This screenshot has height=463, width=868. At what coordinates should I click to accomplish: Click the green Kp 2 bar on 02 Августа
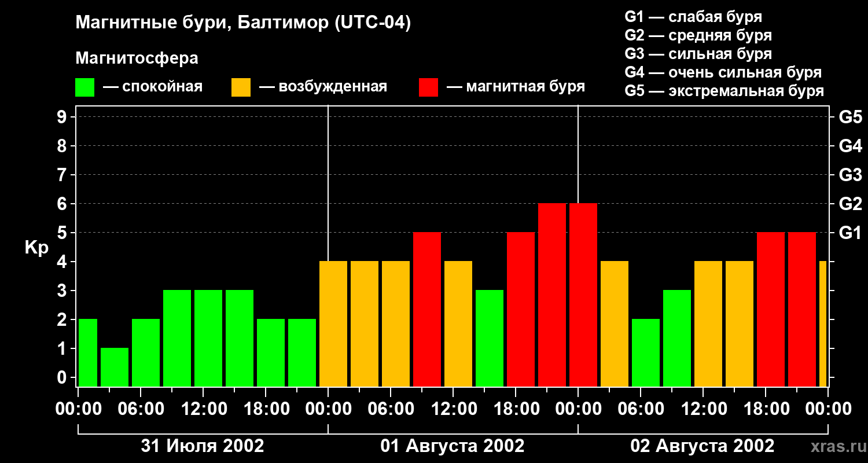tap(646, 352)
